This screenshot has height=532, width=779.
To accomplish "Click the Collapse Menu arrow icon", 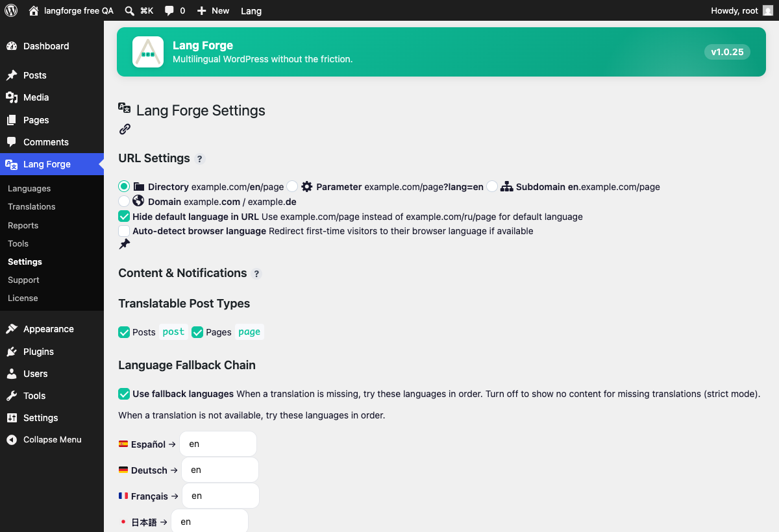I will click(12, 439).
